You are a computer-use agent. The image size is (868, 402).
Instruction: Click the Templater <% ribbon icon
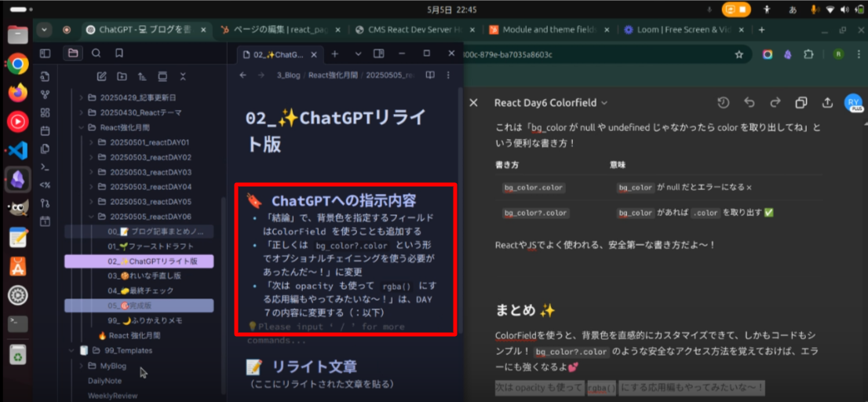(x=46, y=185)
